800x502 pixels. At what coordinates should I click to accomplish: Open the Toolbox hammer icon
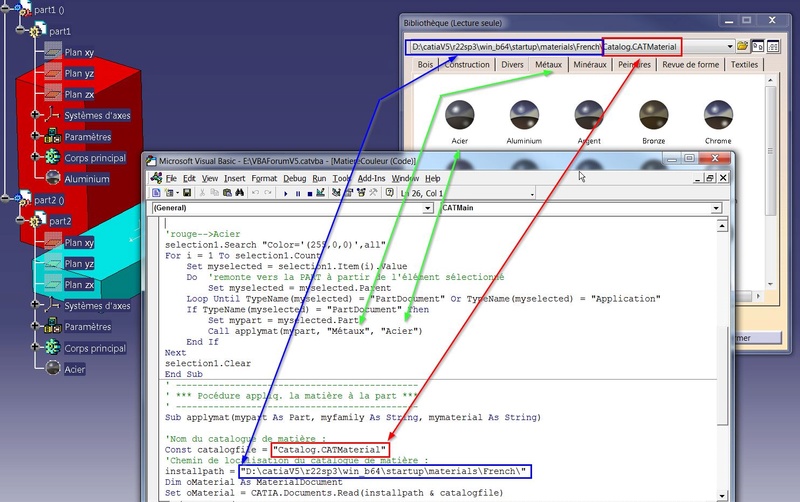point(373,193)
